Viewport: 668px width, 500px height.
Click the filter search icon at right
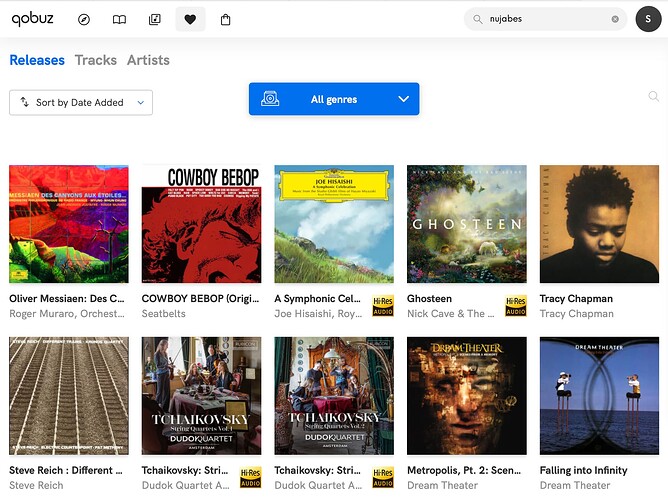click(654, 96)
